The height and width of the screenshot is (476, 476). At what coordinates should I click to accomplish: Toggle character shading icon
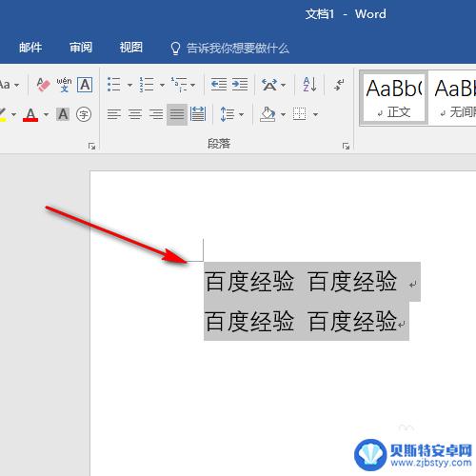point(63,114)
